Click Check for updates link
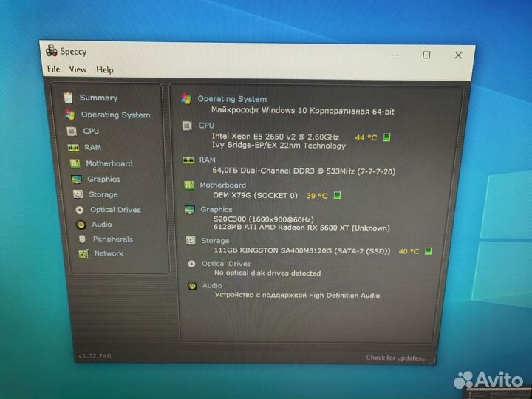 coord(396,358)
